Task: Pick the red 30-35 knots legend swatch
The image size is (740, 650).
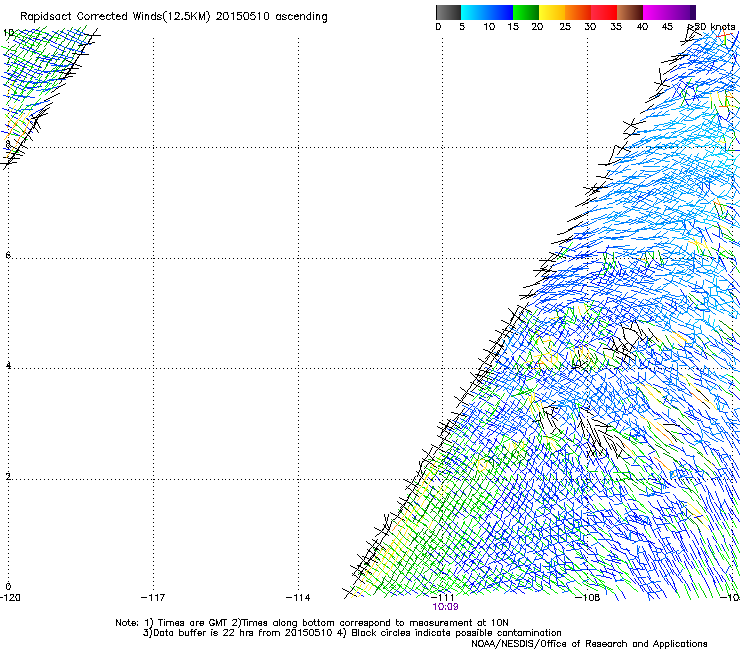Action: pyautogui.click(x=604, y=12)
